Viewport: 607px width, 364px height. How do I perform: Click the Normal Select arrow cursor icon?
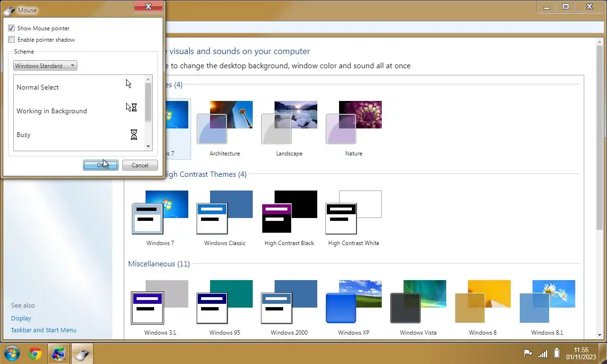tap(129, 84)
